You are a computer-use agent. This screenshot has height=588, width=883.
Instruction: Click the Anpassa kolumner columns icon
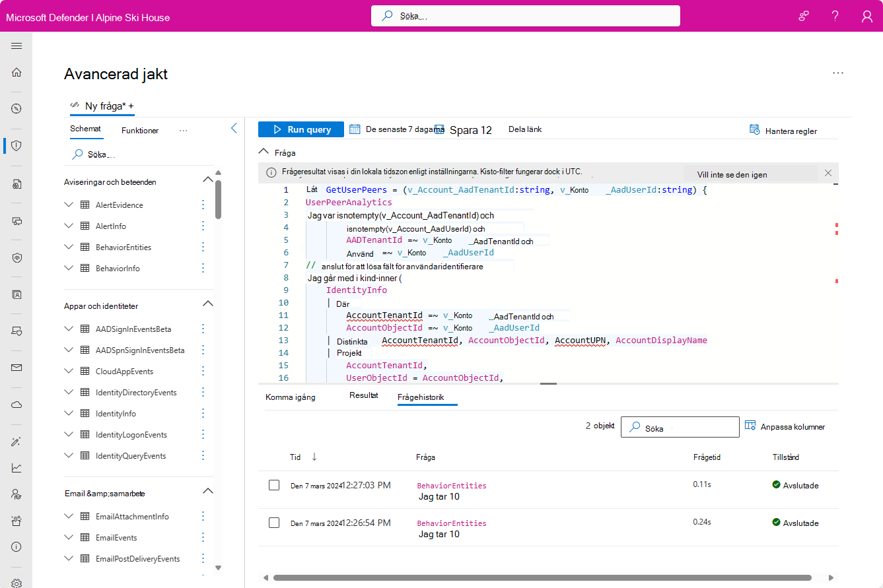750,426
